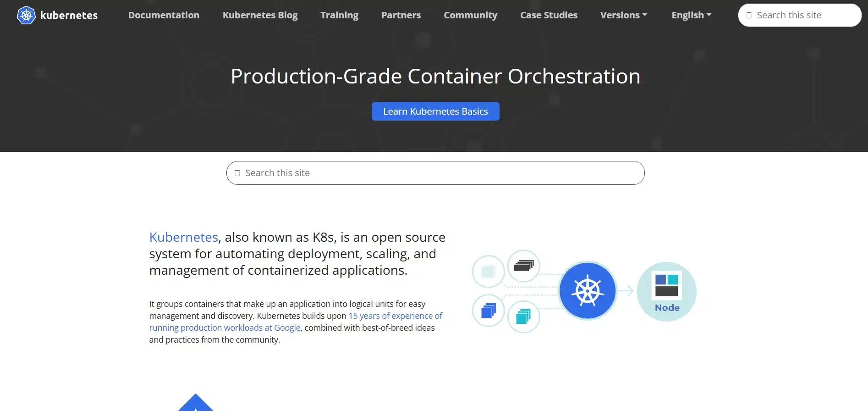Click the text 'and practices from the community.'

point(214,340)
